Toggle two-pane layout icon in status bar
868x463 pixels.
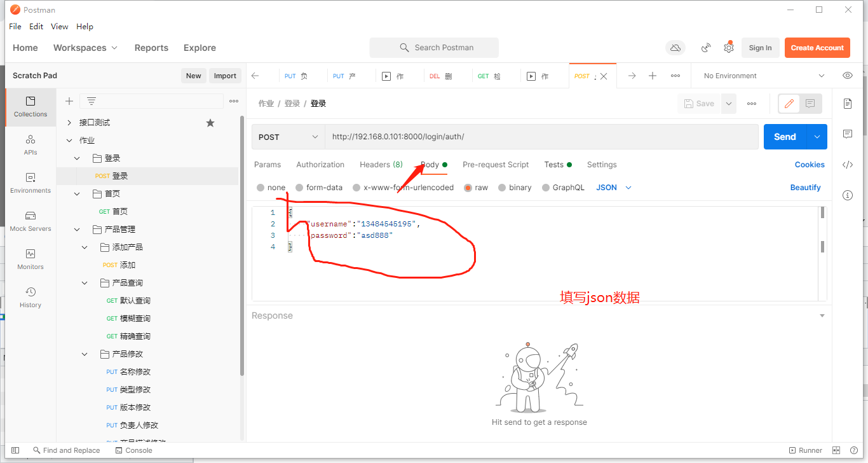click(836, 450)
